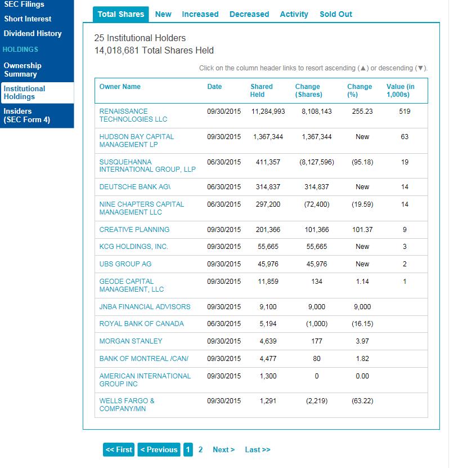Image resolution: width=476 pixels, height=468 pixels.
Task: Switch to the Decreased tab
Action: click(249, 14)
